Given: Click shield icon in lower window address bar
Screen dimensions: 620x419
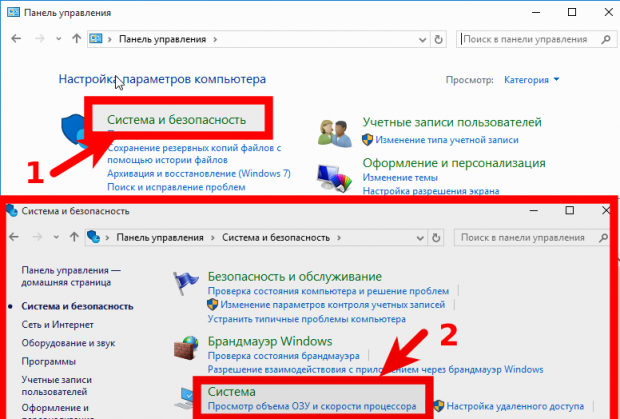Looking at the screenshot, I should [x=93, y=237].
